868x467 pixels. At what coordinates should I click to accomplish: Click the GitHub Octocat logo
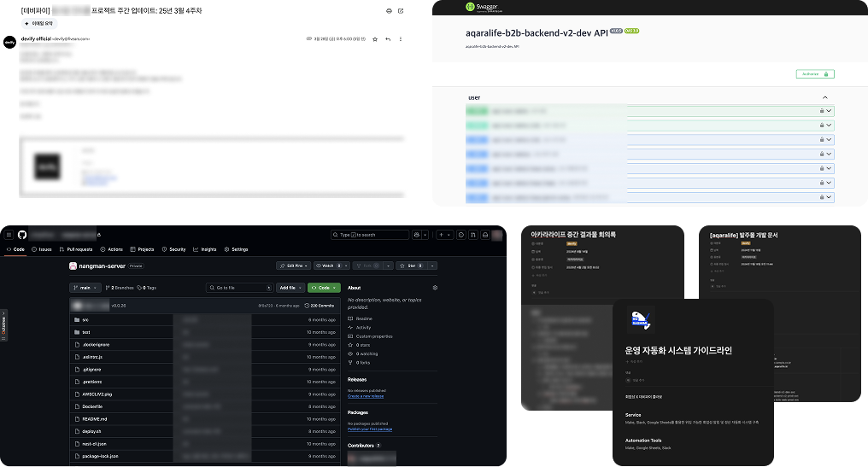[21, 235]
